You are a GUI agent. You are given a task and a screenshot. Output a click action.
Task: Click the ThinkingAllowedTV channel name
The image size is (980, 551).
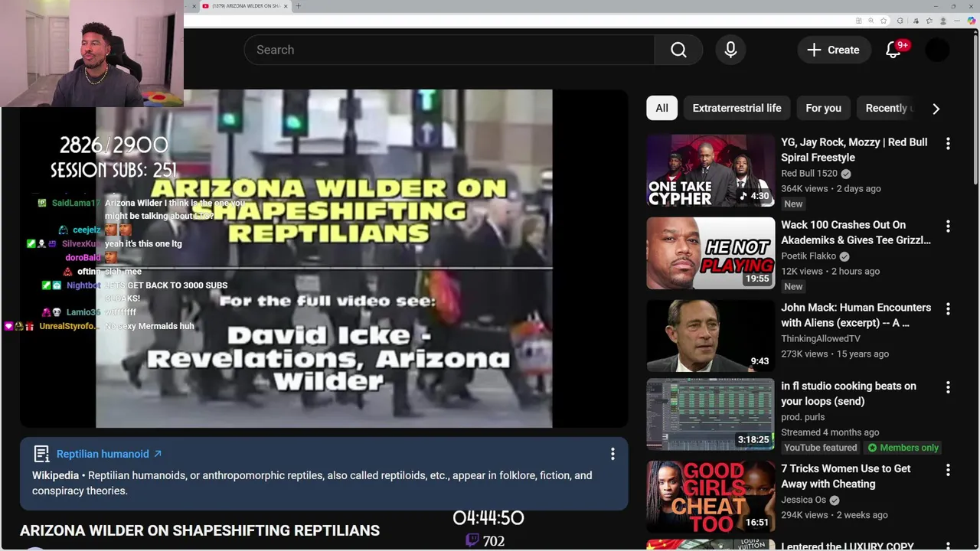tap(821, 338)
